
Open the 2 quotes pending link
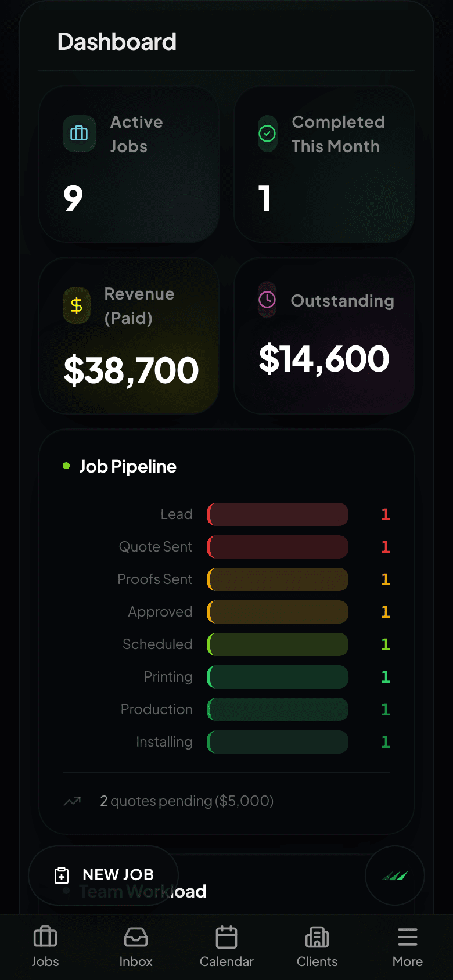click(187, 801)
